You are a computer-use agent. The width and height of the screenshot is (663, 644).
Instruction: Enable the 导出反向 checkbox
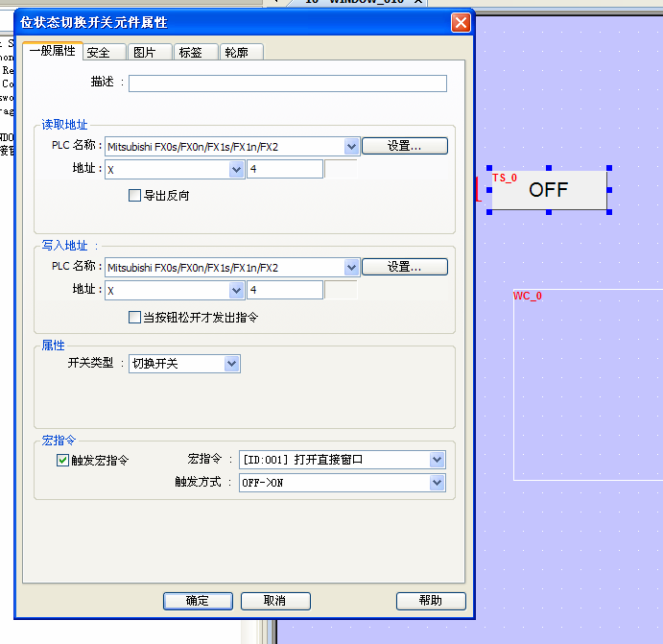[135, 196]
